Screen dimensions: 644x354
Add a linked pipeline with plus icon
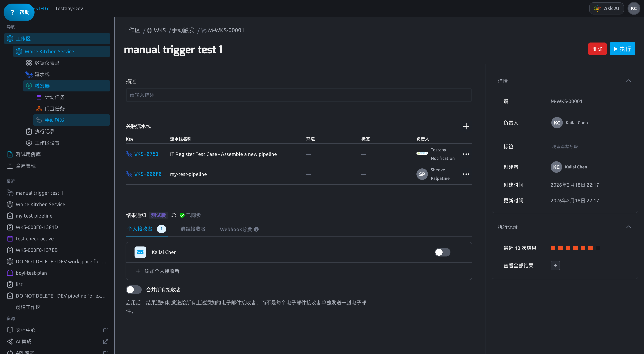pyautogui.click(x=466, y=126)
